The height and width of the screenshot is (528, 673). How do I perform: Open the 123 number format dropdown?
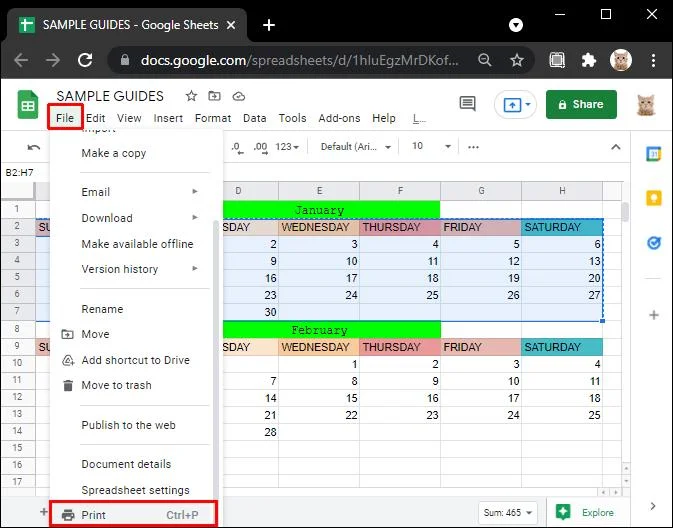click(x=287, y=147)
